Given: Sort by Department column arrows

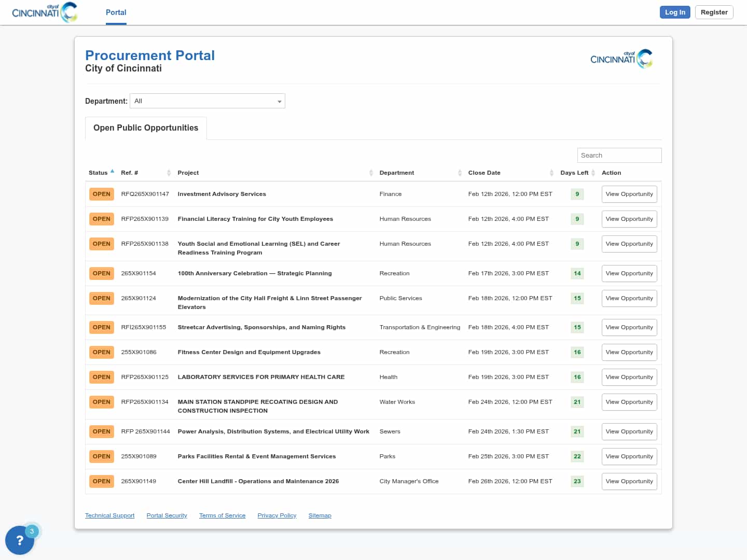Looking at the screenshot, I should tap(460, 173).
